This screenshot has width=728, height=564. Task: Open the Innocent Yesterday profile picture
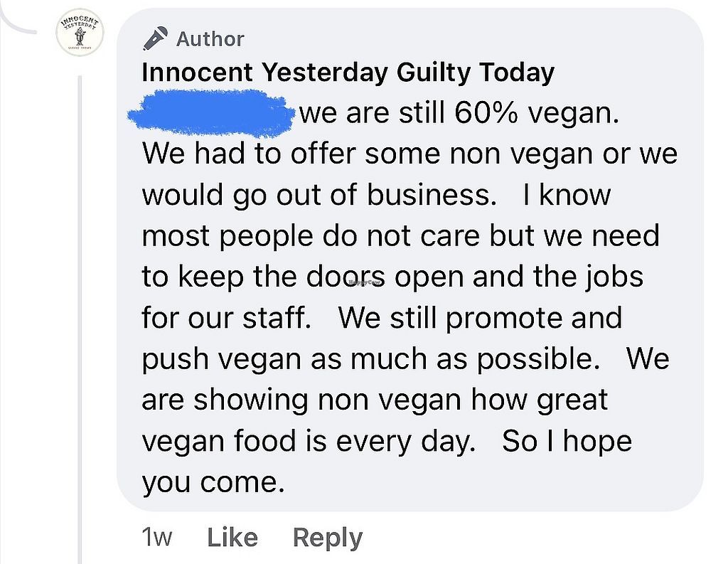(80, 34)
